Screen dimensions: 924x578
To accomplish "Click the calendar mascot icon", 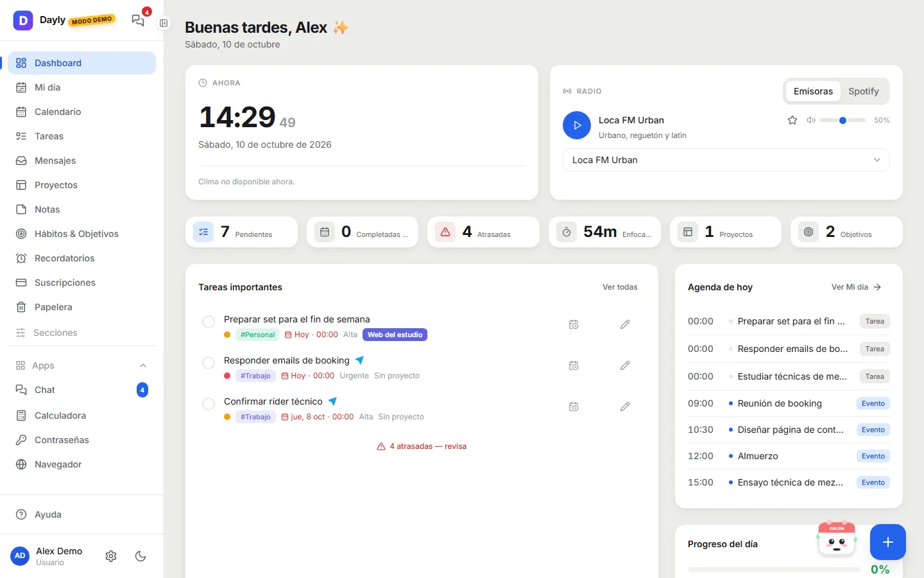I will click(x=837, y=539).
